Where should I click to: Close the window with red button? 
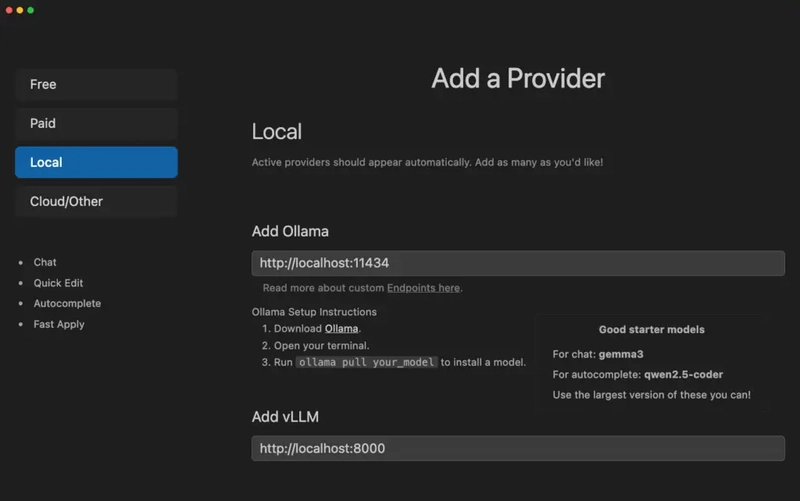9,10
